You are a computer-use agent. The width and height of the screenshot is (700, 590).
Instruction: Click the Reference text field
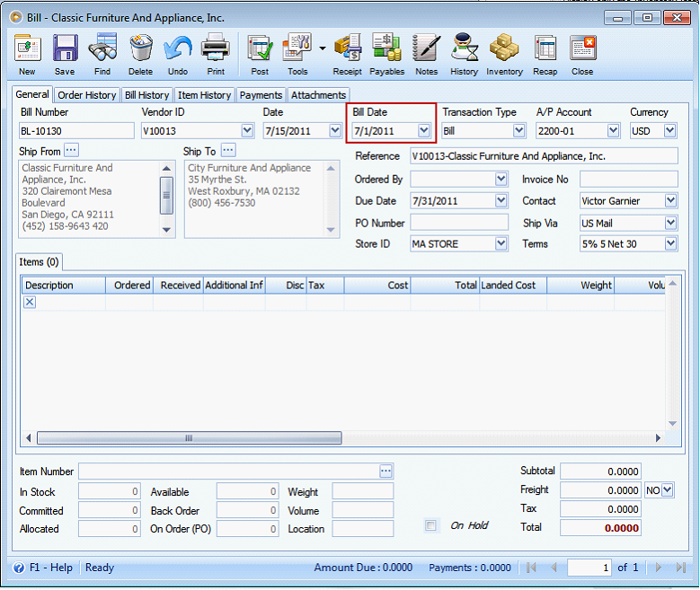(x=544, y=156)
